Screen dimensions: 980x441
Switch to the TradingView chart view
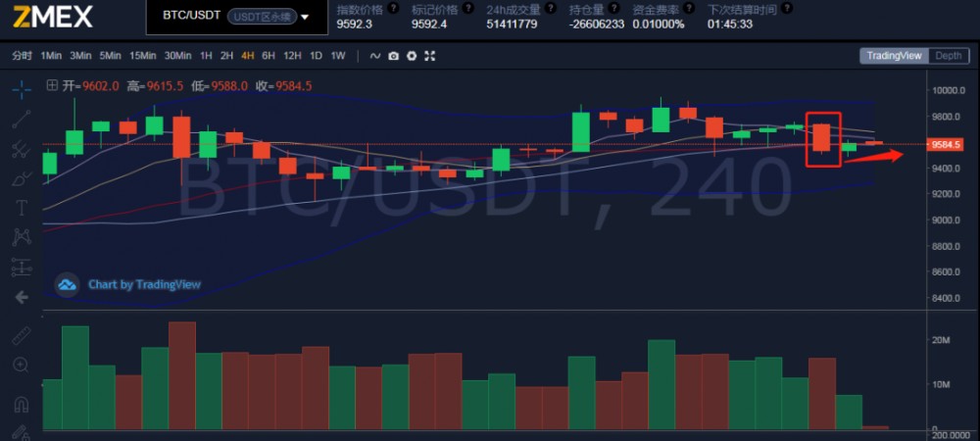pos(894,56)
